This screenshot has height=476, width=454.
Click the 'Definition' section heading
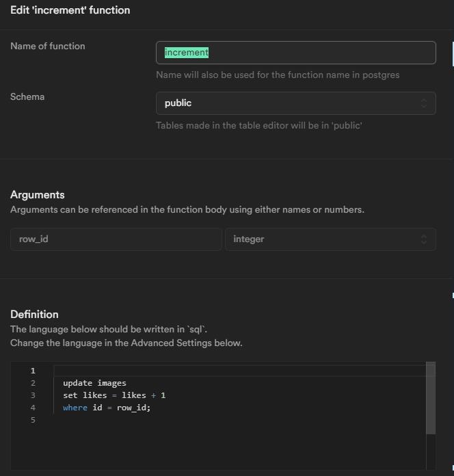[34, 315]
